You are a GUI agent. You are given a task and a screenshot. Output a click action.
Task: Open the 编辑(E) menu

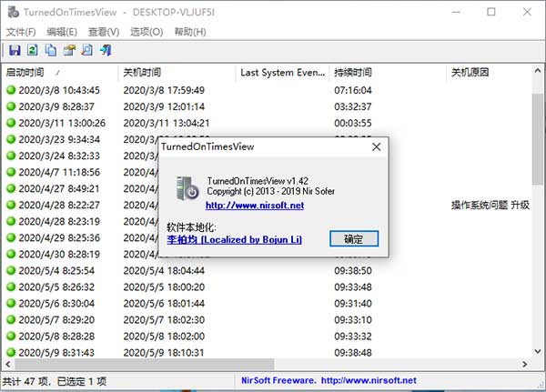point(62,32)
